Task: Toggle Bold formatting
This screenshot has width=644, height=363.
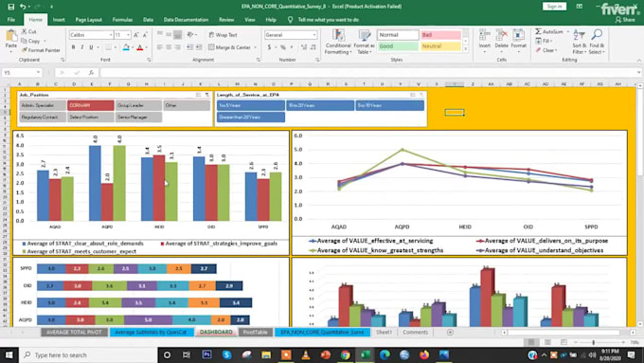Action: coord(74,47)
